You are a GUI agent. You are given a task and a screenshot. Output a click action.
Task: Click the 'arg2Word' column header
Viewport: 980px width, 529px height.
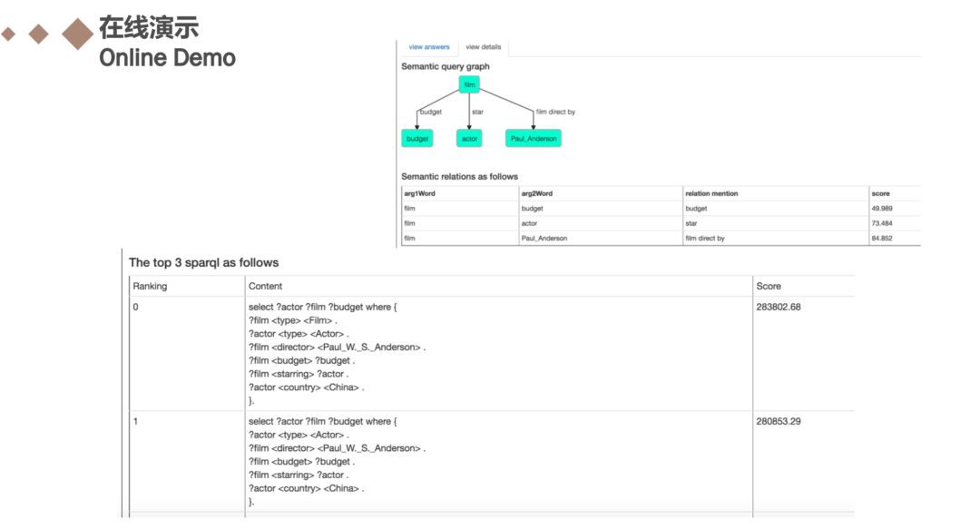pos(537,194)
